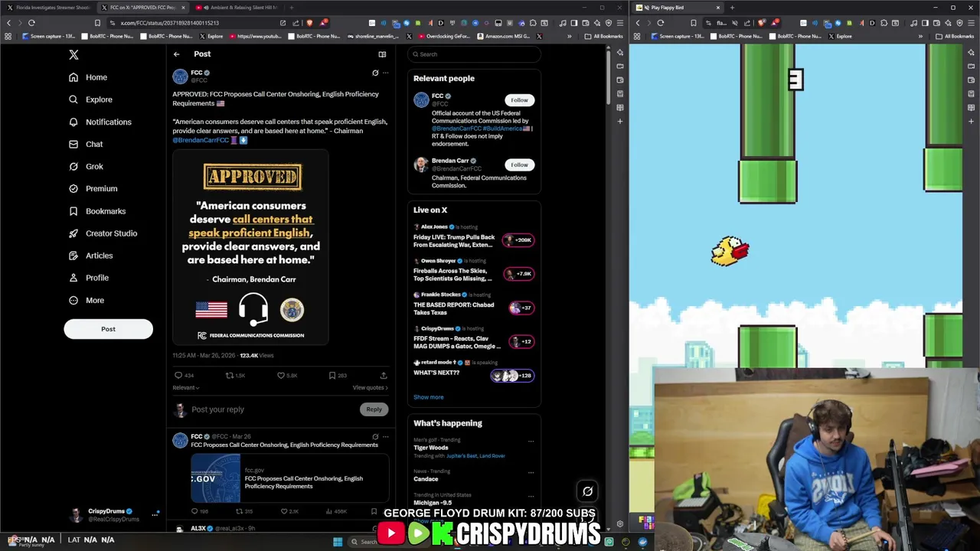
Task: Click Grok explain icon on FCC post
Action: 375,73
